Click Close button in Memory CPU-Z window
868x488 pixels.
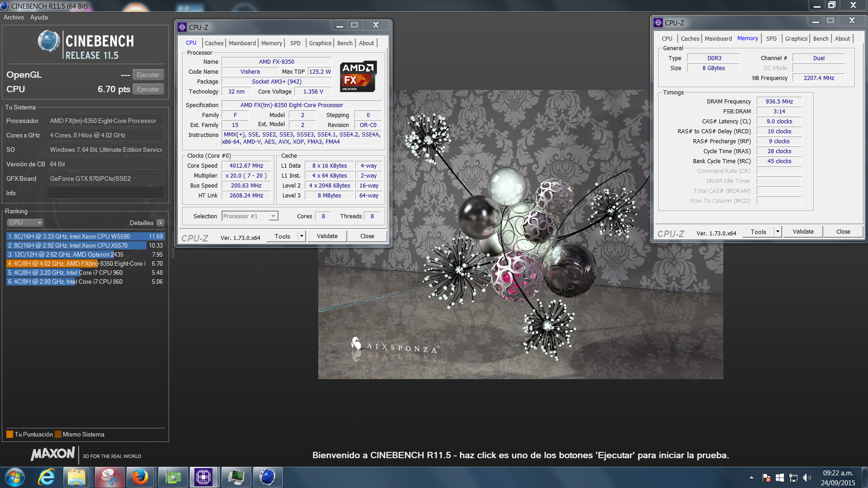[843, 232]
